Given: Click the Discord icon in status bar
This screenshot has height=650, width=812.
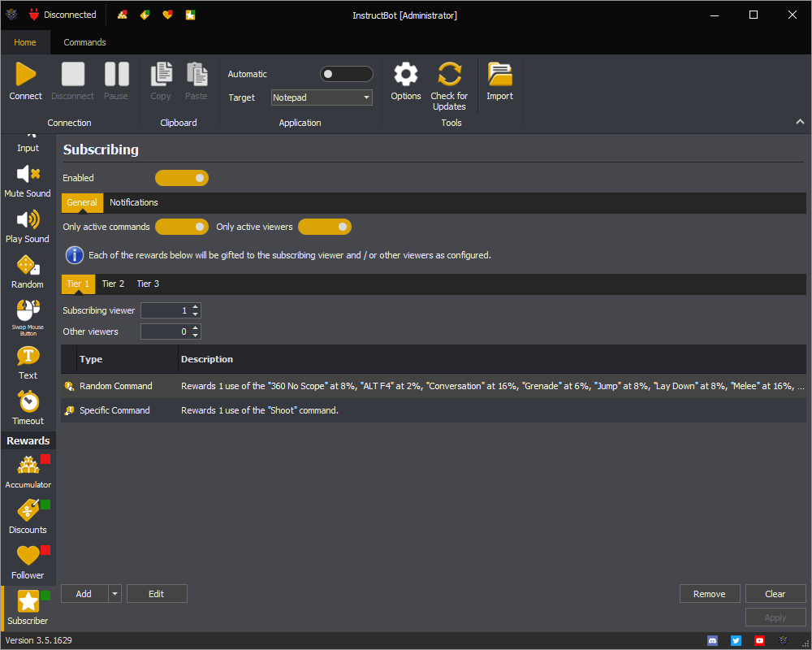Looking at the screenshot, I should pyautogui.click(x=713, y=641).
